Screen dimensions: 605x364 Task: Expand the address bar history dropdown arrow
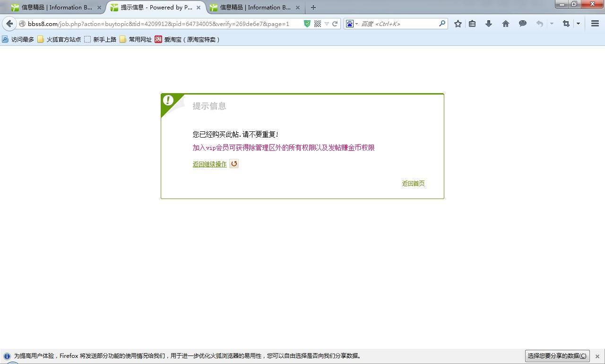click(x=327, y=24)
